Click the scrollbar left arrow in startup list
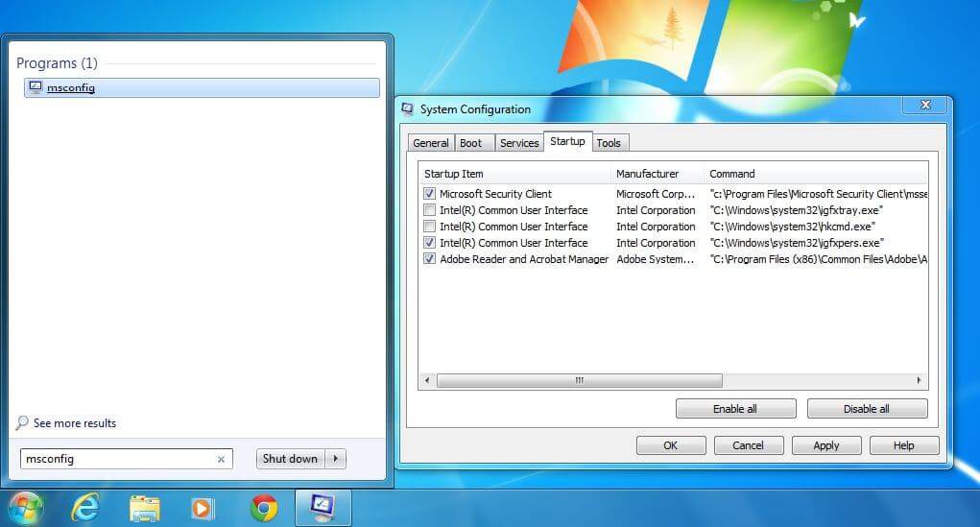Screen dimensions: 980x527 click(x=427, y=380)
